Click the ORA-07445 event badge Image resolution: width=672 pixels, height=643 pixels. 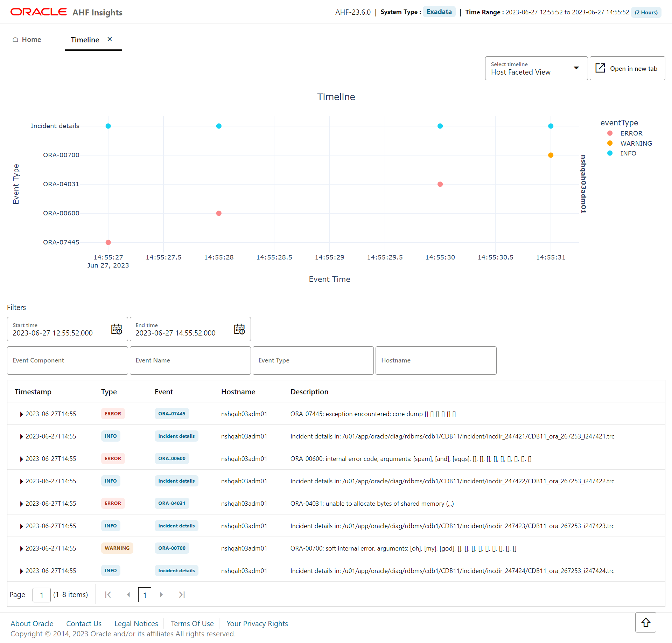tap(172, 414)
